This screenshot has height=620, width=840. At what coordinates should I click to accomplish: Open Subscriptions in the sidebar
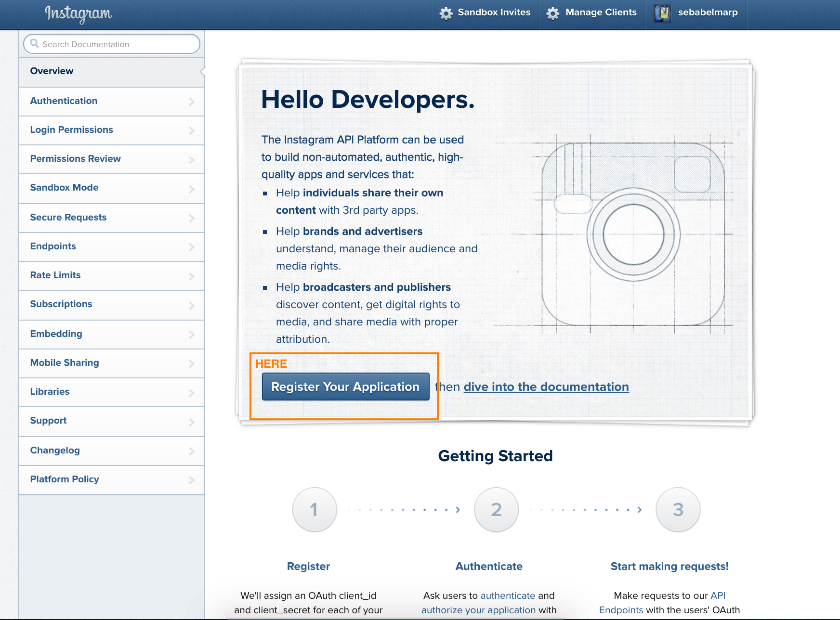coord(112,304)
